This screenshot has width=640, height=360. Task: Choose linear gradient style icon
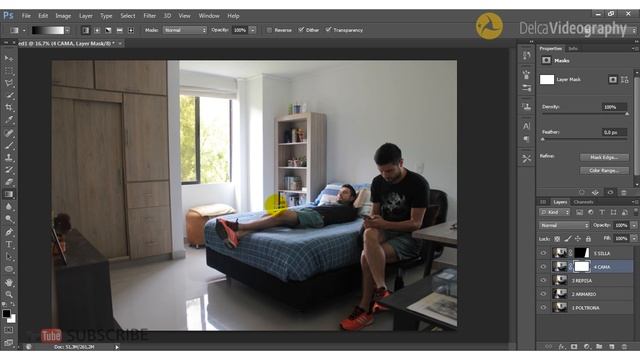click(x=86, y=30)
